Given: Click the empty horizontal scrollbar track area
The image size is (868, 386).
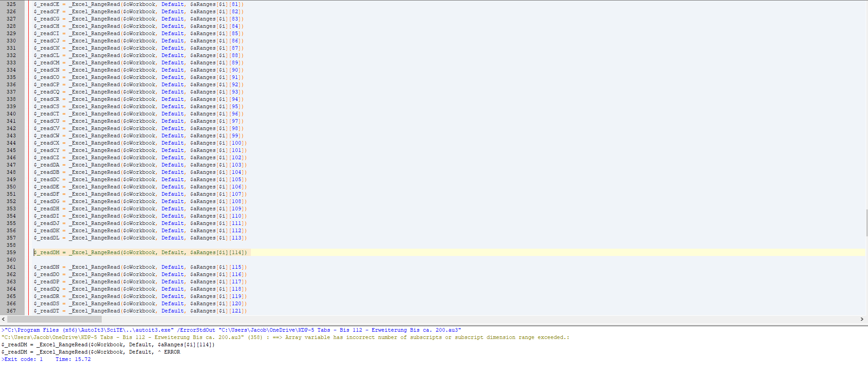Looking at the screenshot, I should tap(456, 319).
